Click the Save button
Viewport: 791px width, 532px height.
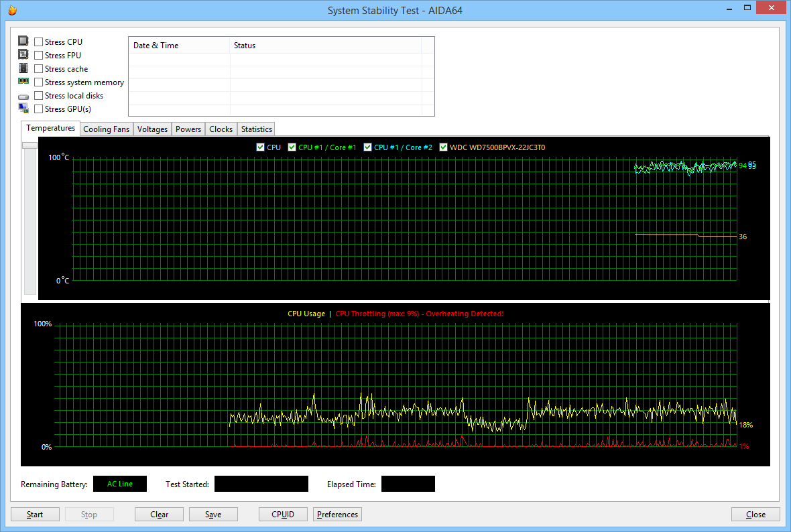click(213, 515)
